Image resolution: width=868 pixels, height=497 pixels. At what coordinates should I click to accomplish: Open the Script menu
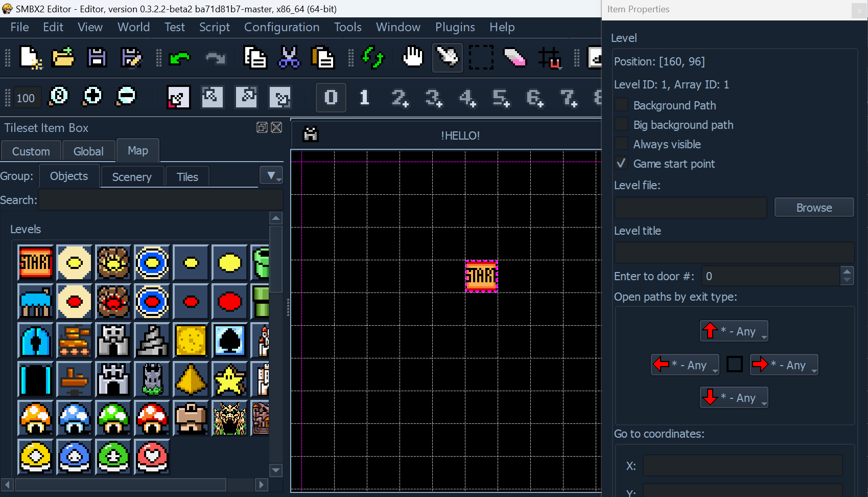215,27
